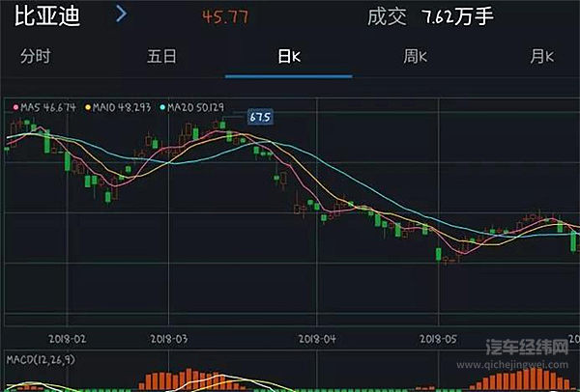Image resolution: width=580 pixels, height=392 pixels.
Task: Click the 2018-03 date axis label
Action: (x=168, y=339)
